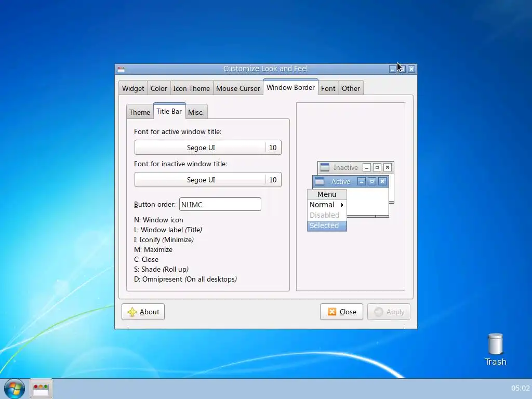Click the Close button
Image resolution: width=532 pixels, height=399 pixels.
(342, 312)
